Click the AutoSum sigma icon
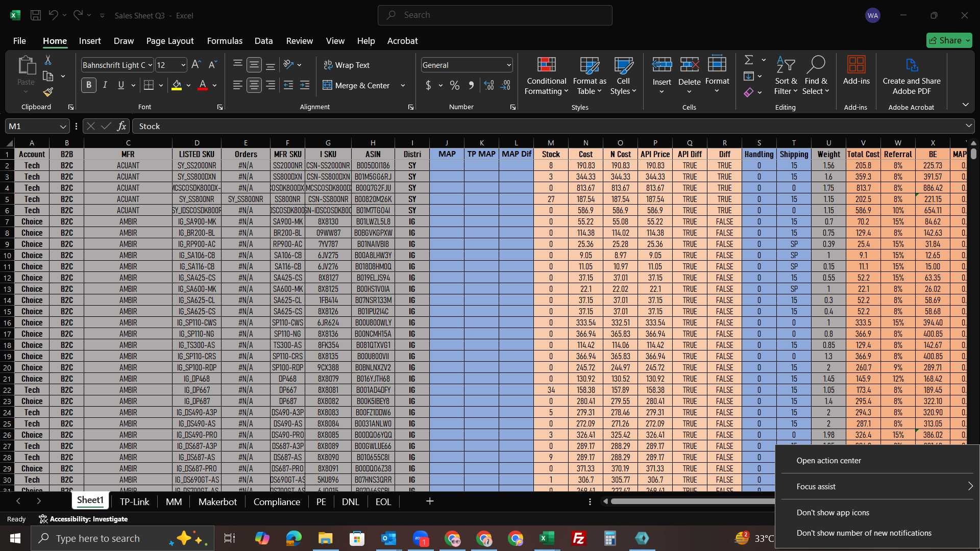Viewport: 980px width, 551px height. coord(749,60)
